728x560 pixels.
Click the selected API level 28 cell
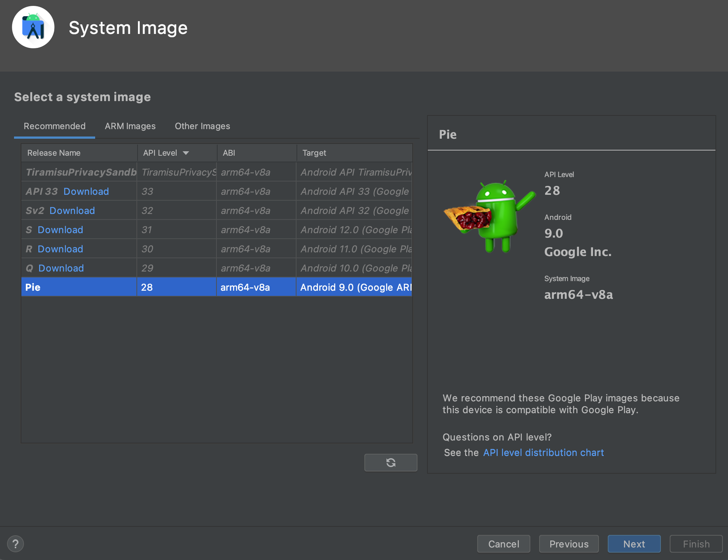[x=177, y=287]
